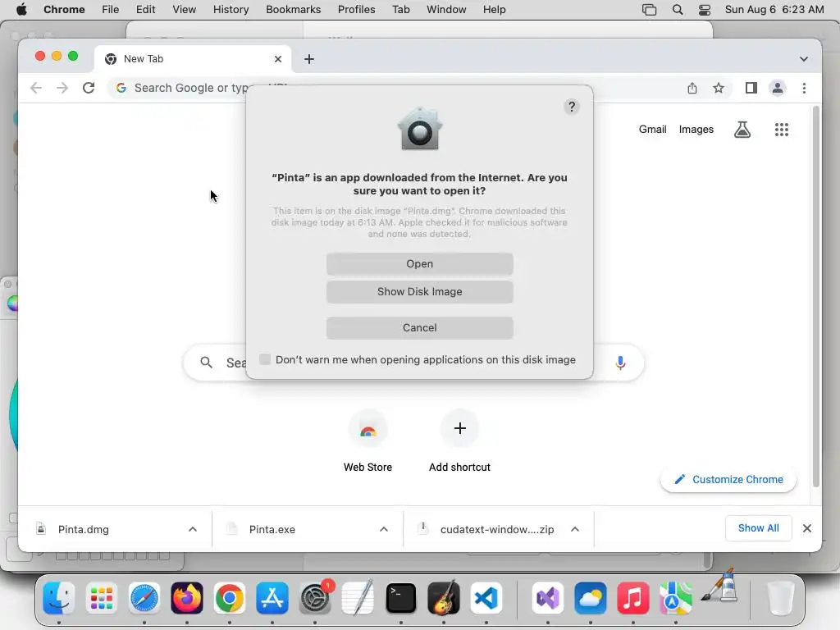Go forward in Chrome
Viewport: 840px width, 630px height.
tap(62, 88)
